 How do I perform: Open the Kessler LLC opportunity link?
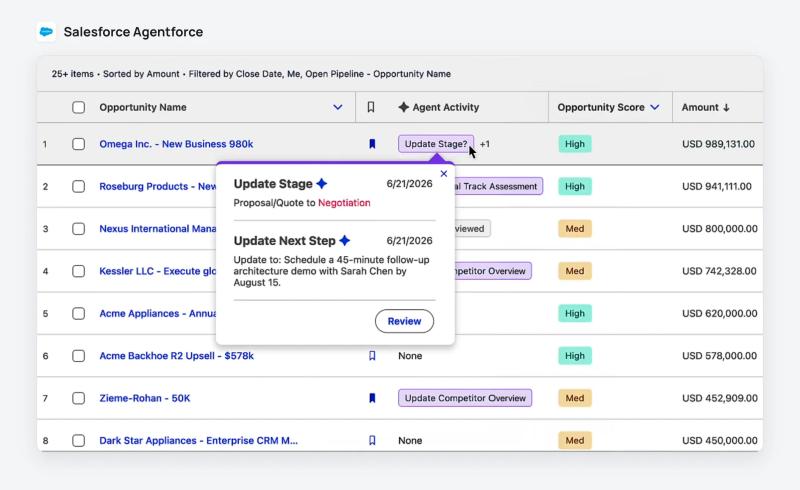click(158, 271)
